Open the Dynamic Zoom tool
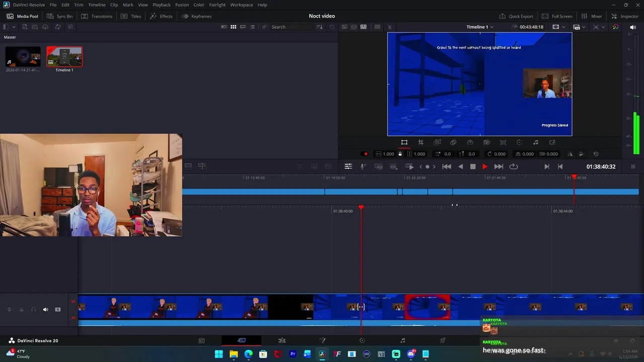This screenshot has height=362, width=644. (437, 142)
